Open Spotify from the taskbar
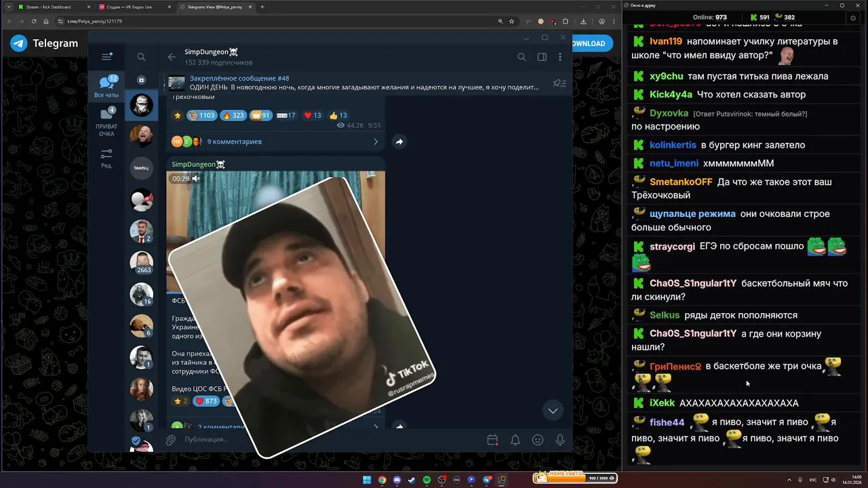Viewport: 868px width, 488px height. pyautogui.click(x=427, y=480)
